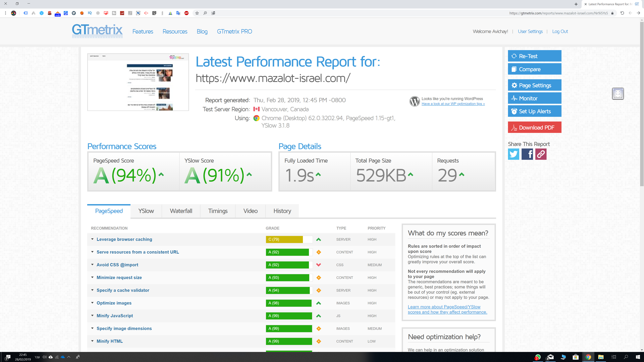Screen dimensions: 644x362
Task: Open the lightbulb extension icon
Action: click(x=154, y=13)
